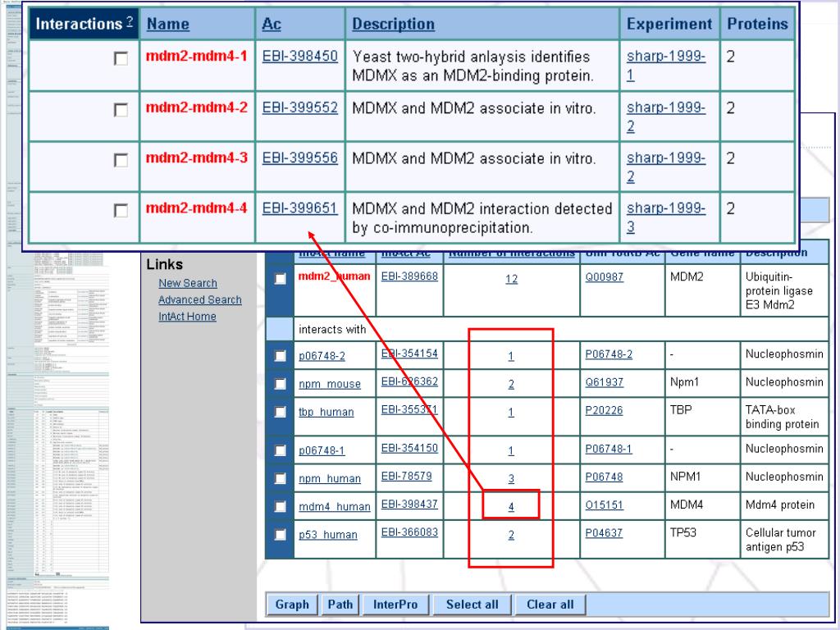Viewport: 840px width, 630px height.
Task: Open the 12 interactions link for mdm2_human
Action: 512,279
